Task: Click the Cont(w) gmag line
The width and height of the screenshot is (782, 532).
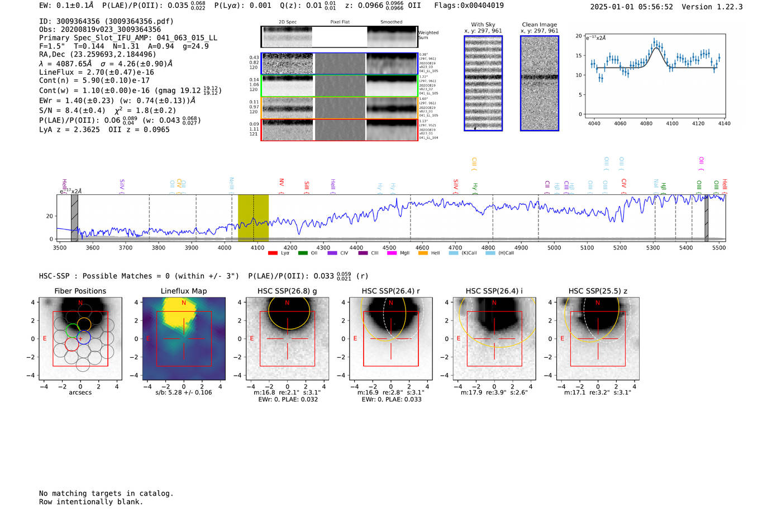Action: pyautogui.click(x=130, y=90)
